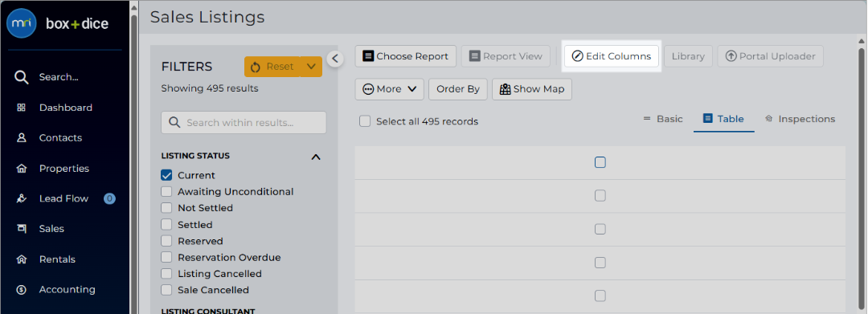Click the Sales icon in sidebar

pyautogui.click(x=22, y=228)
